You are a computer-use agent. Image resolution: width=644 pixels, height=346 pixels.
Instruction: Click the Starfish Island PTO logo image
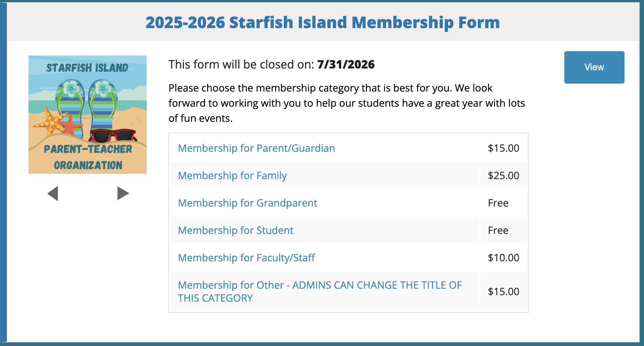coord(88,115)
